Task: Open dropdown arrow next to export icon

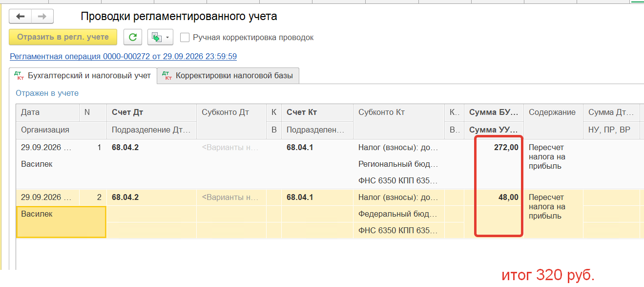Action: 168,37
